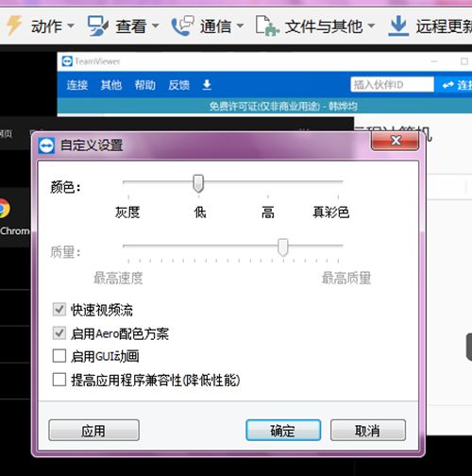Click the 应用 button
The width and height of the screenshot is (472, 476).
93,430
